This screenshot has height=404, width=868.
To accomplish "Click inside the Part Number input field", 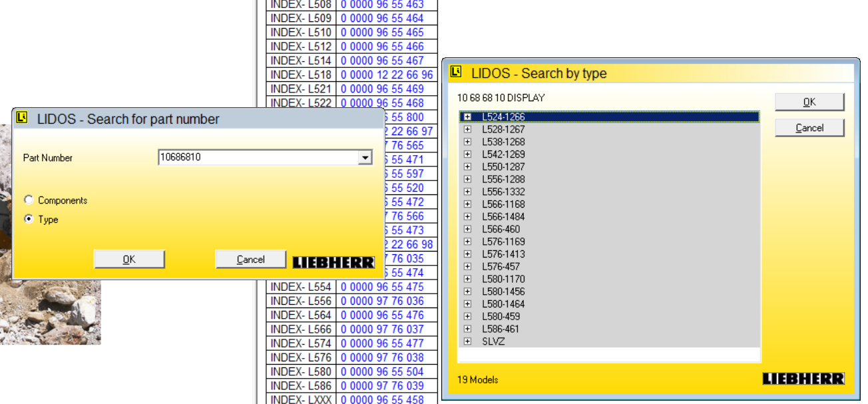I will tap(257, 158).
